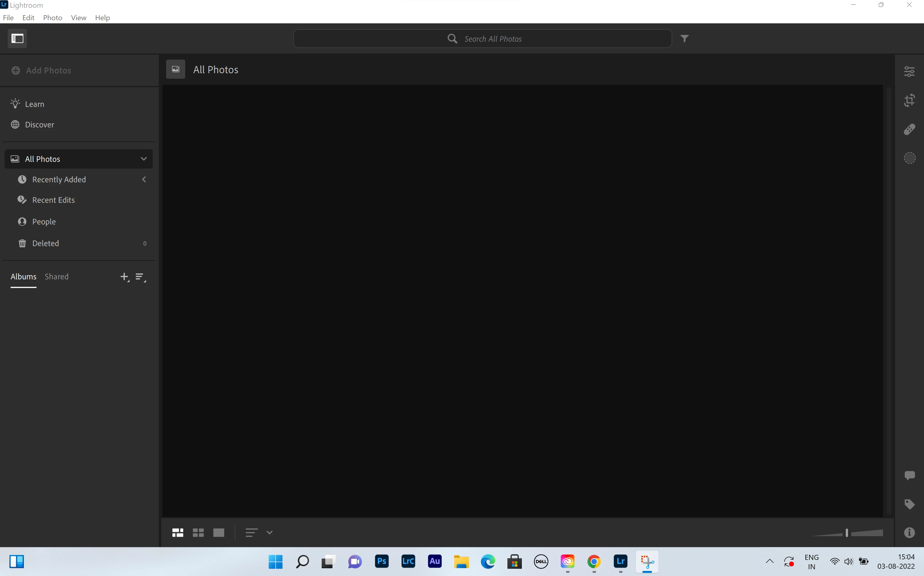Image resolution: width=924 pixels, height=576 pixels.
Task: Collapse the All Photos section chevron
Action: coord(144,159)
